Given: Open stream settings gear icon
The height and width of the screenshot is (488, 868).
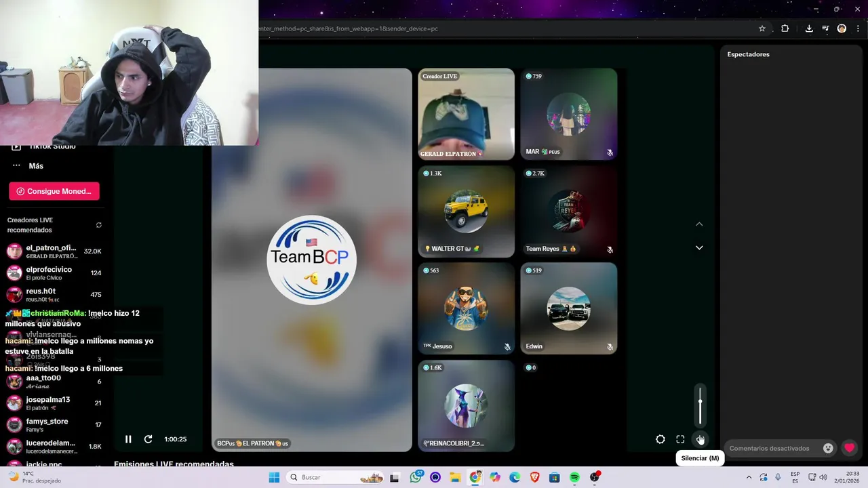Looking at the screenshot, I should point(660,439).
